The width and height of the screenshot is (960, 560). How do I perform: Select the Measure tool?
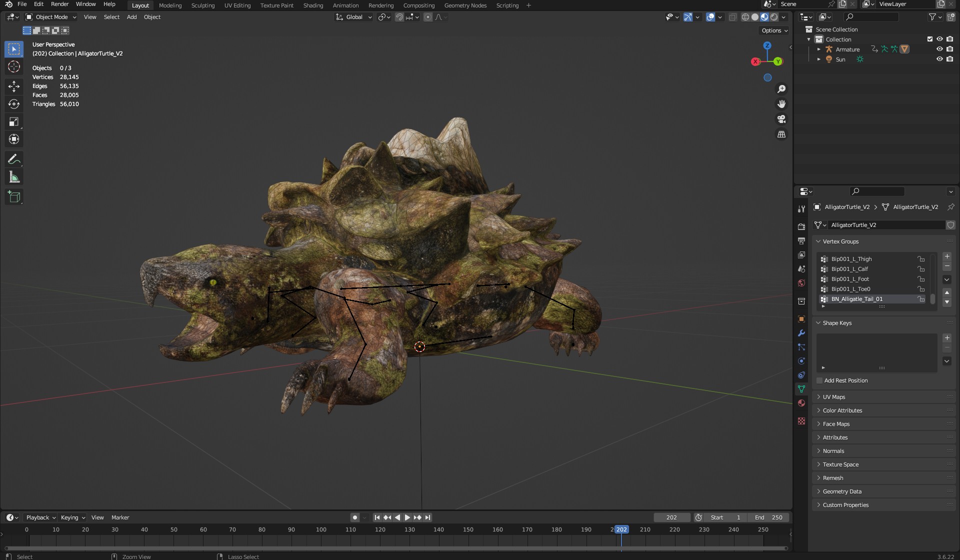[14, 177]
